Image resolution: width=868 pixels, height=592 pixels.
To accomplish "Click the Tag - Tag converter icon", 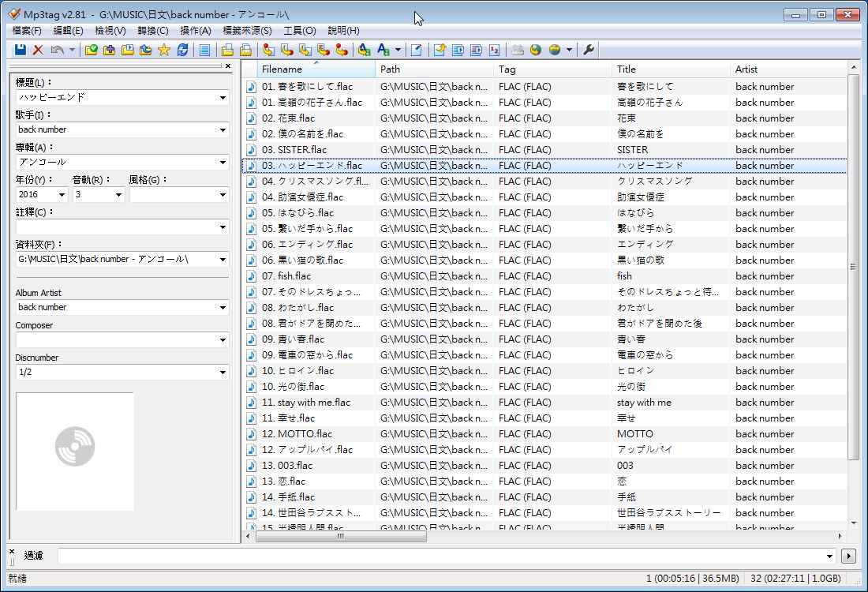I will point(342,50).
